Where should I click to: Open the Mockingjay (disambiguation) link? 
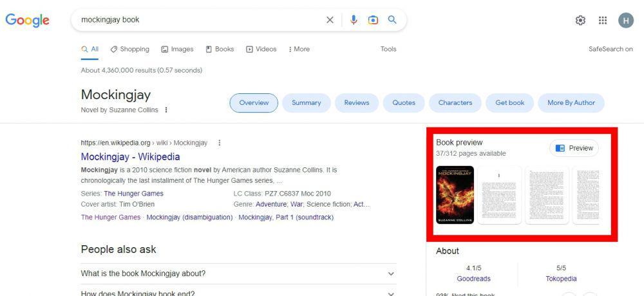pos(189,217)
